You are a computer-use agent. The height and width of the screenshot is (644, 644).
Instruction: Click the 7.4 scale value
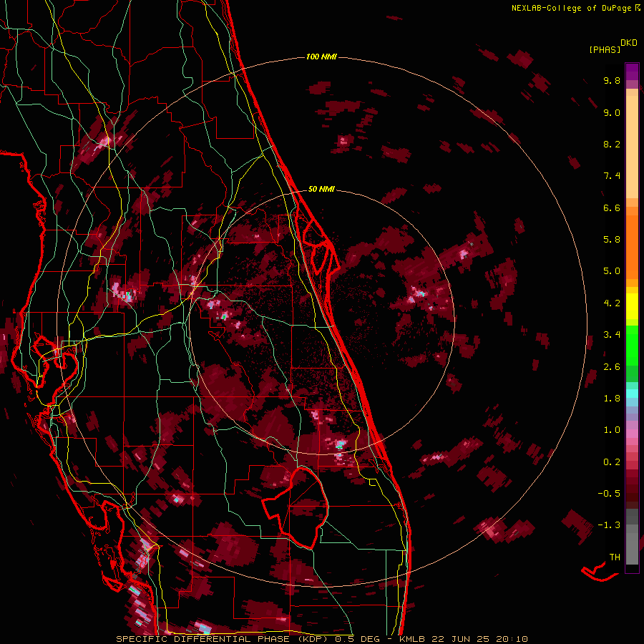(x=612, y=176)
